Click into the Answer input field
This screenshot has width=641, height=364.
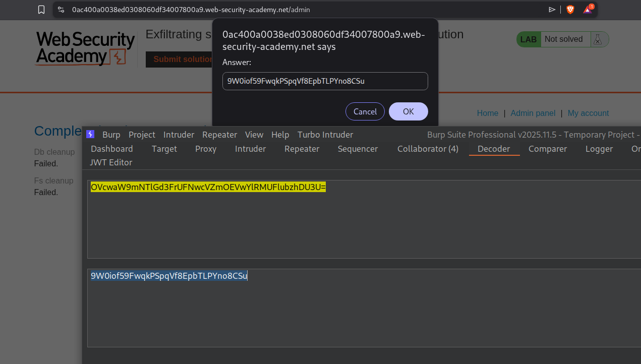click(325, 81)
